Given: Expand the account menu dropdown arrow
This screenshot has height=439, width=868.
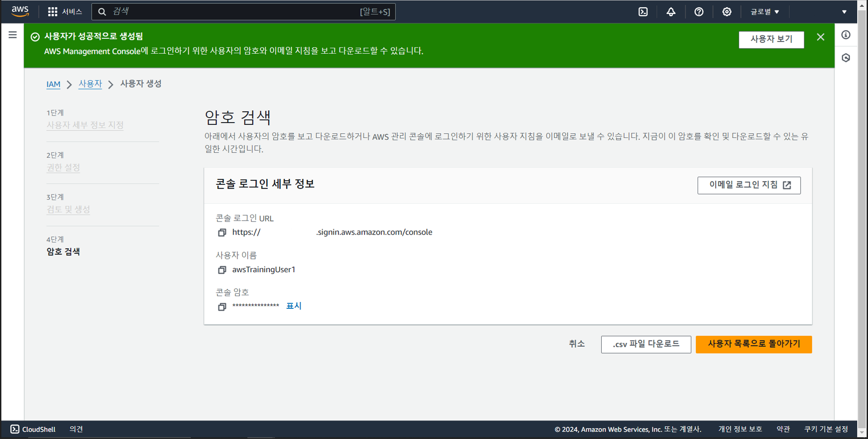Looking at the screenshot, I should (x=844, y=12).
